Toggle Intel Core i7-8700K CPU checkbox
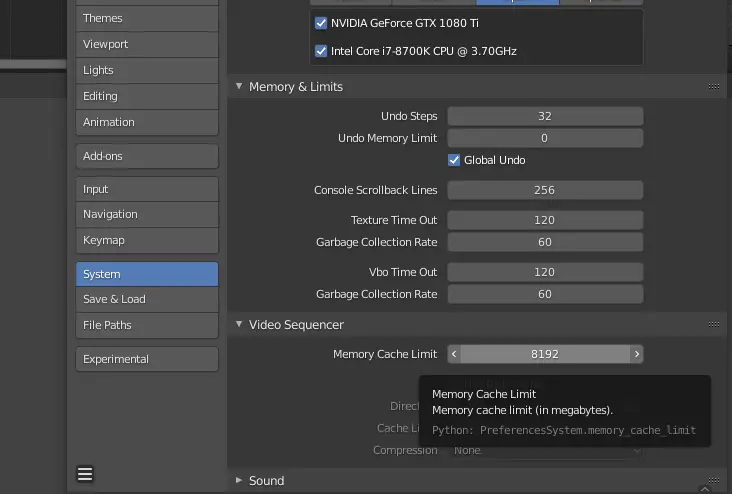The height and width of the screenshot is (494, 732). 321,51
